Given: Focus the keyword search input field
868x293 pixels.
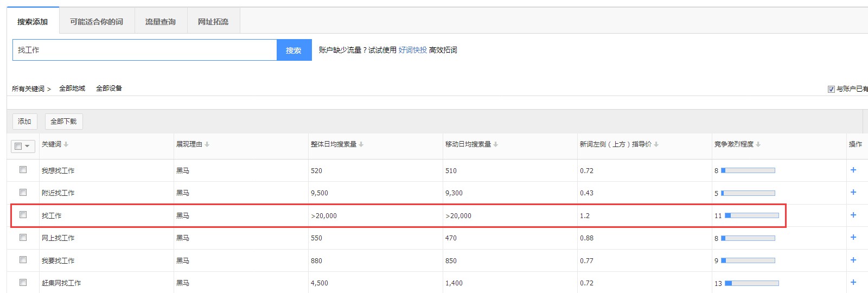Looking at the screenshot, I should [144, 50].
